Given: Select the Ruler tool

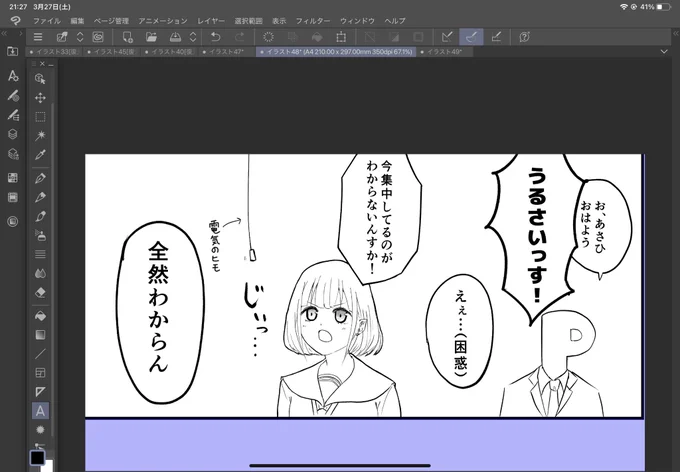Looking at the screenshot, I should pyautogui.click(x=40, y=392).
